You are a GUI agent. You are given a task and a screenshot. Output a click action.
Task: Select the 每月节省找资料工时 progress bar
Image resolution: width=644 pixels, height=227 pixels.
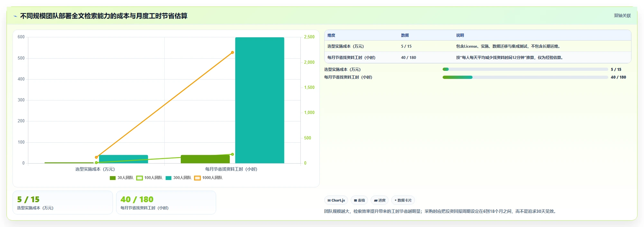tap(525, 77)
